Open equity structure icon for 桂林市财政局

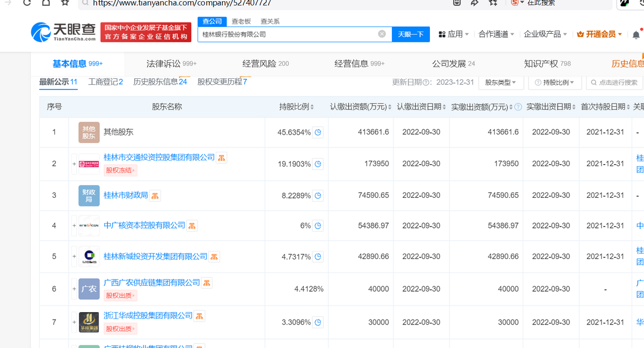[x=155, y=196]
